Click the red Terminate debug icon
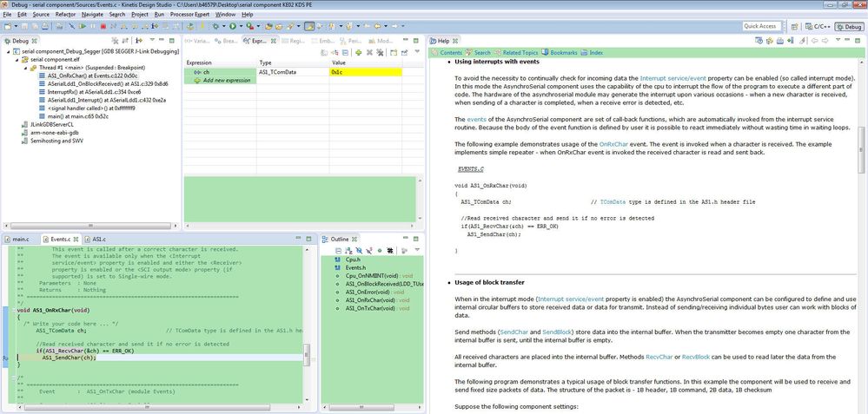The width and height of the screenshot is (868, 414). pyautogui.click(x=103, y=26)
